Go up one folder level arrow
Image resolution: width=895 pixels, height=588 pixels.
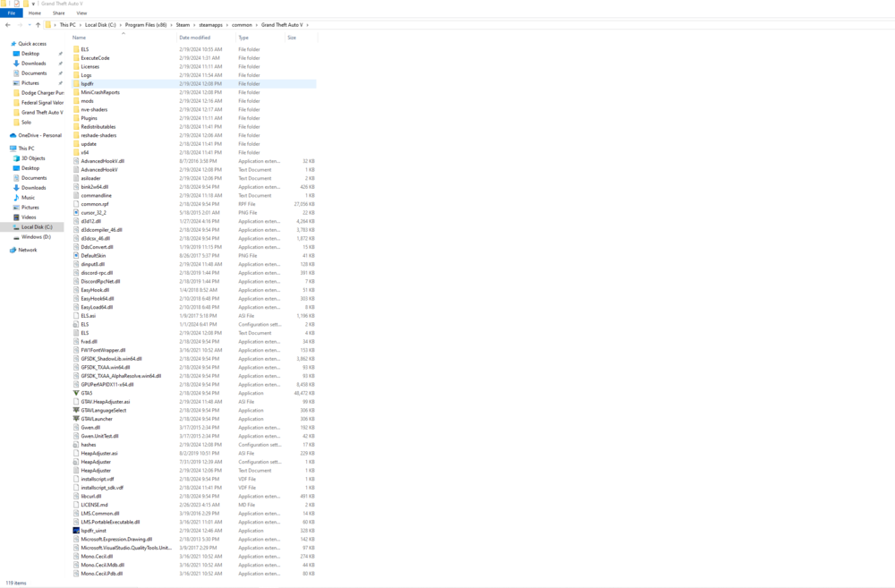[38, 25]
